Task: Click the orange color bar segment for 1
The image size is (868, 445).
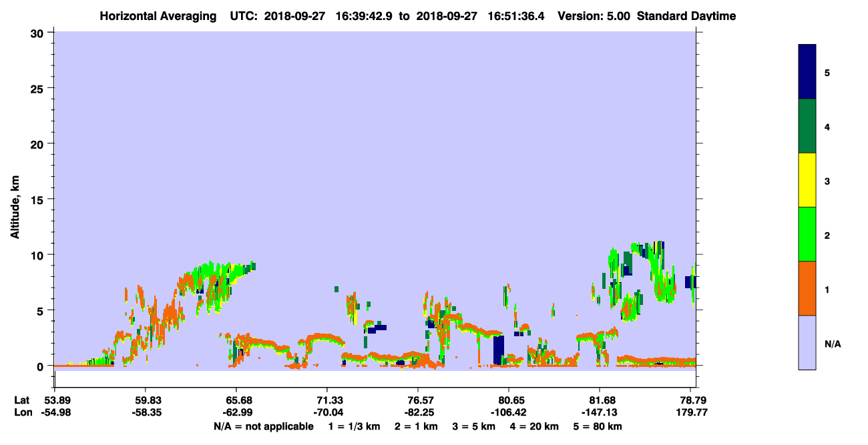Action: [x=807, y=288]
